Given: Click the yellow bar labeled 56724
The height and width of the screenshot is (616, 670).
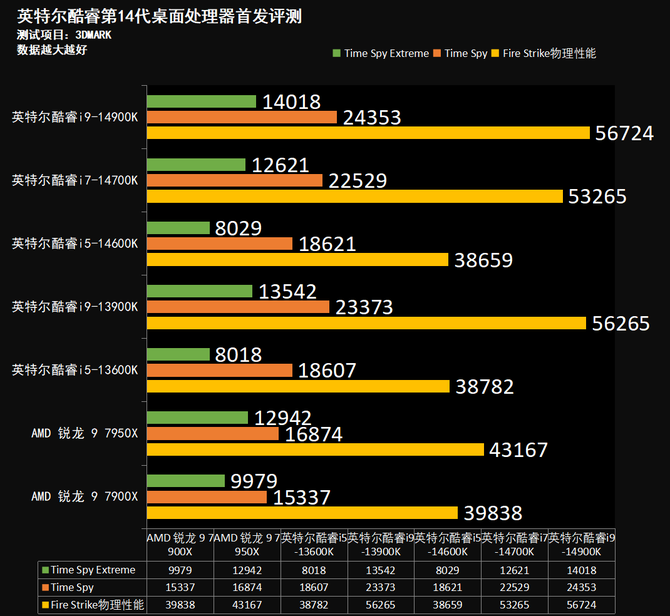Looking at the screenshot, I should pyautogui.click(x=368, y=133).
